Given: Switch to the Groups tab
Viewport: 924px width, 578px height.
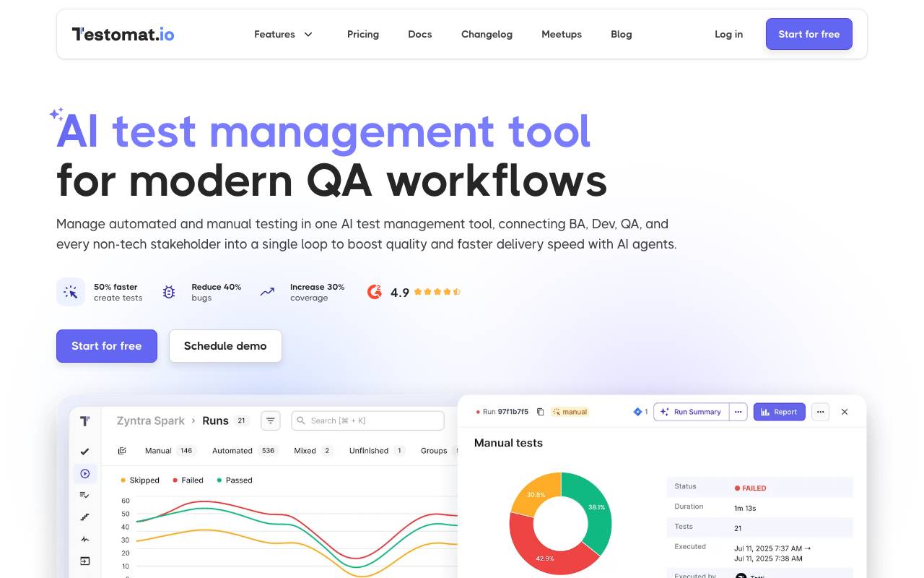Looking at the screenshot, I should pyautogui.click(x=435, y=451).
